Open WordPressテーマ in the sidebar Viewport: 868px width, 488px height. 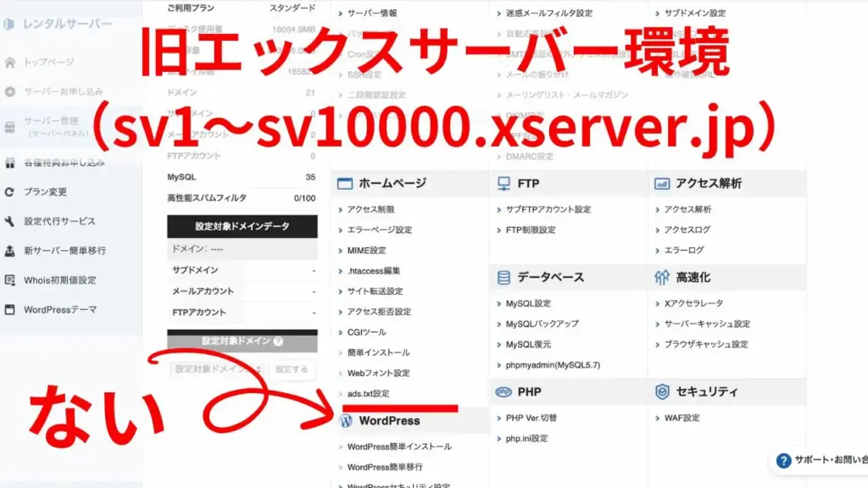pyautogui.click(x=60, y=310)
